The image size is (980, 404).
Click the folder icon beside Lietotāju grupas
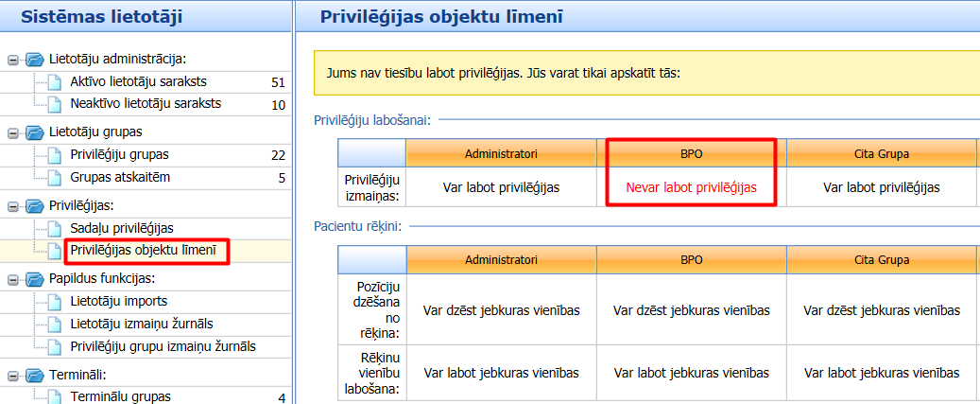(35, 132)
